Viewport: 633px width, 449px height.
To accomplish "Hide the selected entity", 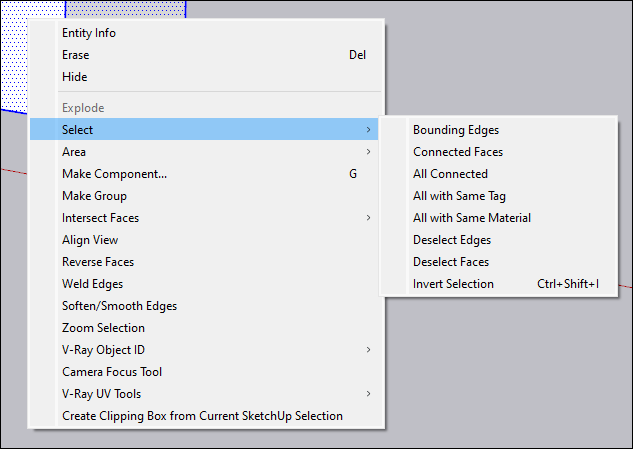I will click(74, 77).
